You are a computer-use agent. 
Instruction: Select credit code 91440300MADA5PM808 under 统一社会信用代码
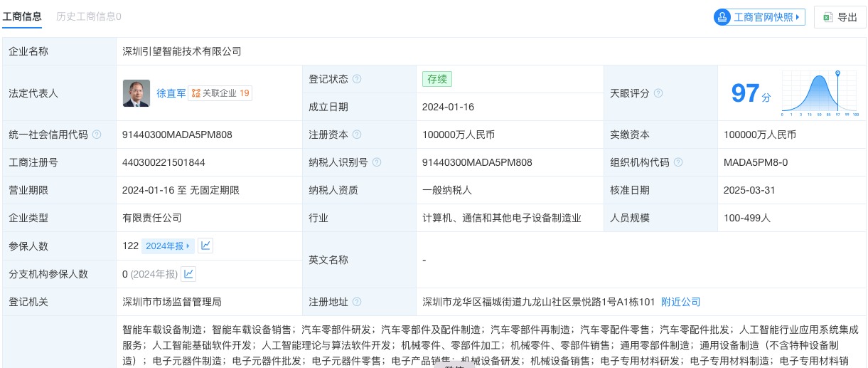[x=177, y=135]
